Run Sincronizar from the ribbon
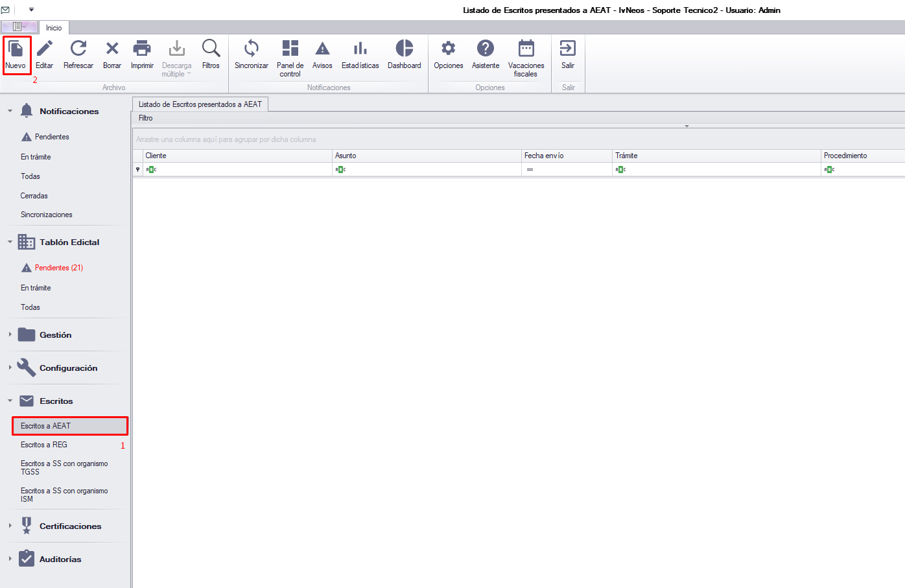This screenshot has width=905, height=588. (252, 49)
